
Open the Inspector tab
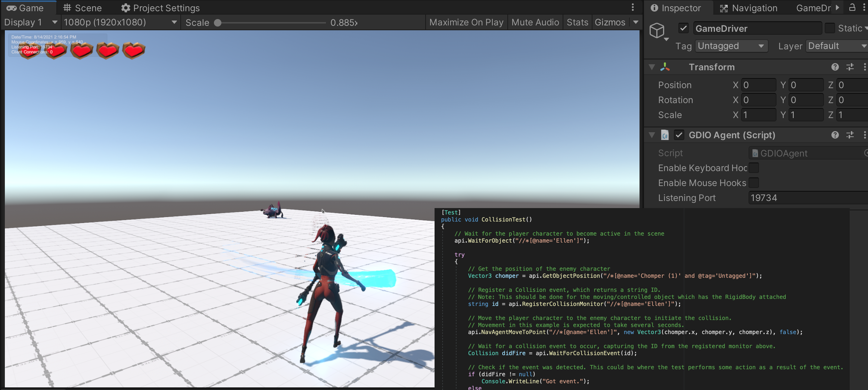point(676,8)
